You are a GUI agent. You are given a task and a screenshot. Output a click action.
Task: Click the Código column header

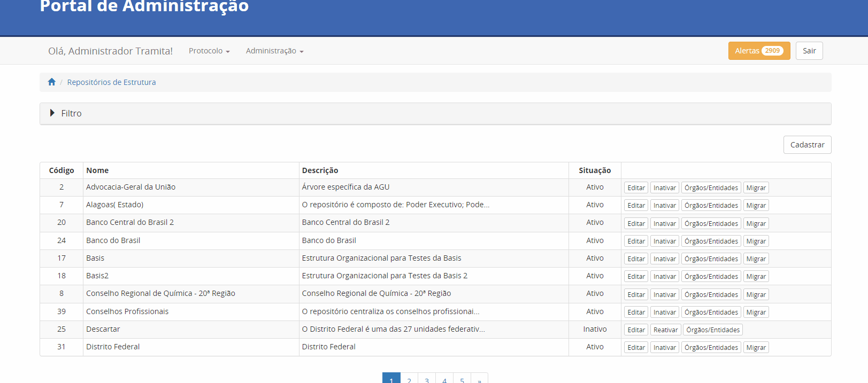click(x=62, y=170)
